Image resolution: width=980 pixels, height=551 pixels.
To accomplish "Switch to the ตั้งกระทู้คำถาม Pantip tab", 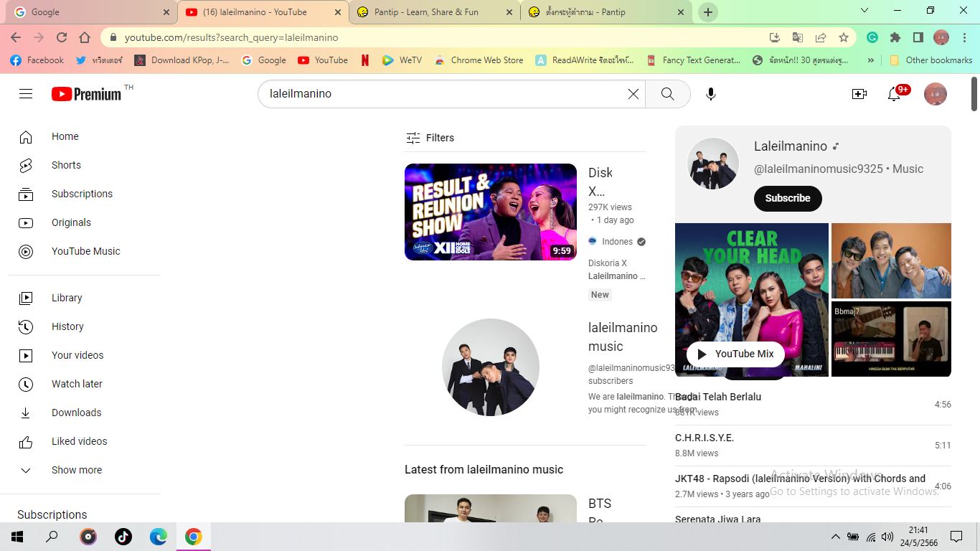I will point(607,12).
